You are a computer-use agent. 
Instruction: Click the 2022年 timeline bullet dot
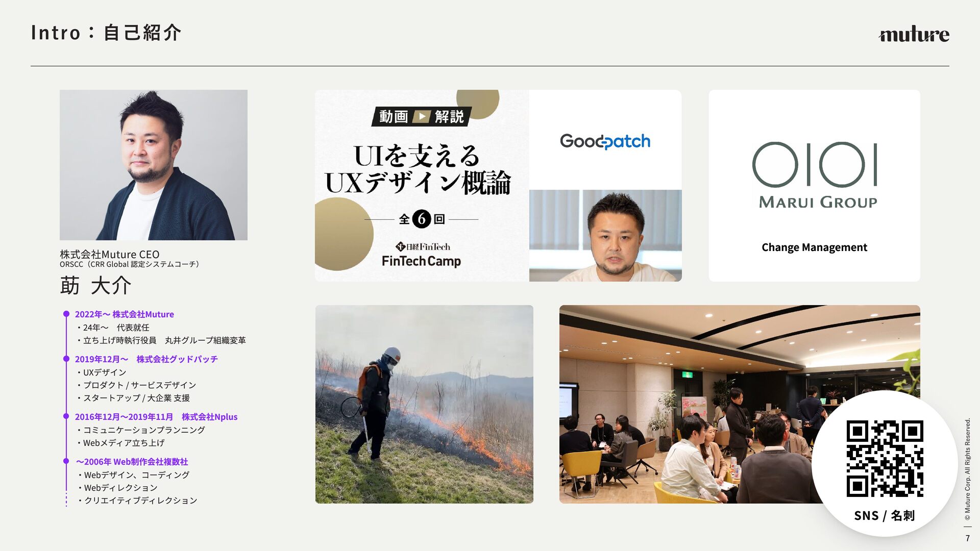tap(66, 314)
